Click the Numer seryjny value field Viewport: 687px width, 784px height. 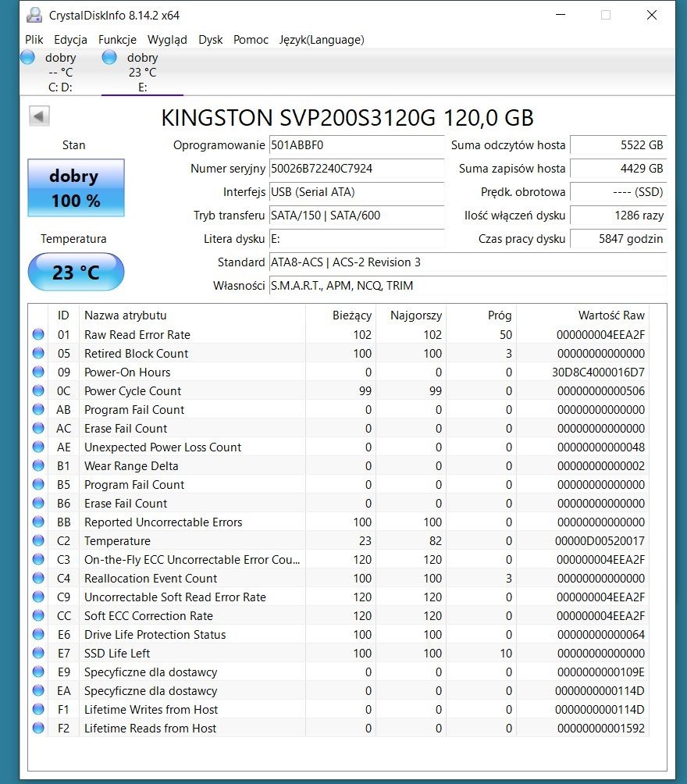pyautogui.click(x=356, y=169)
